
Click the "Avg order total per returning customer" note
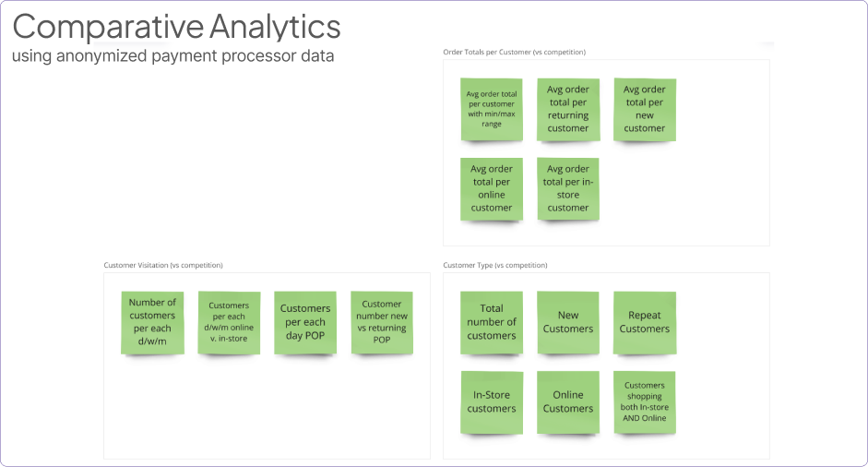(x=568, y=109)
